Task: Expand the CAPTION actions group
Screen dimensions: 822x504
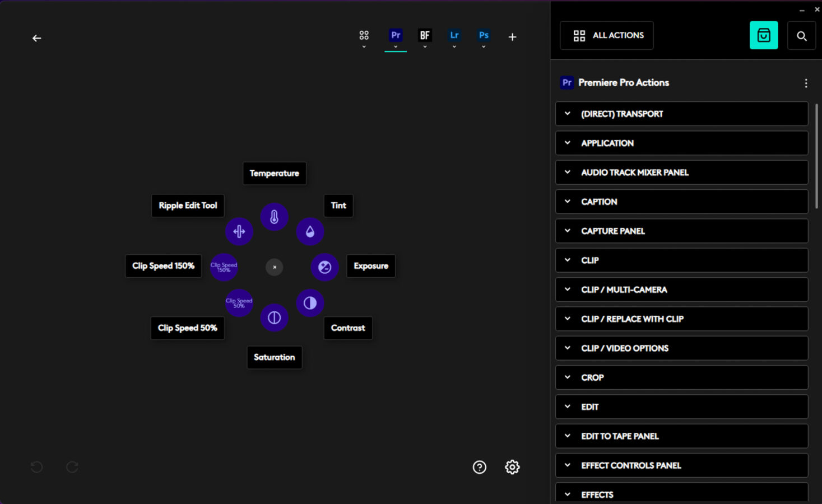Action: tap(681, 202)
